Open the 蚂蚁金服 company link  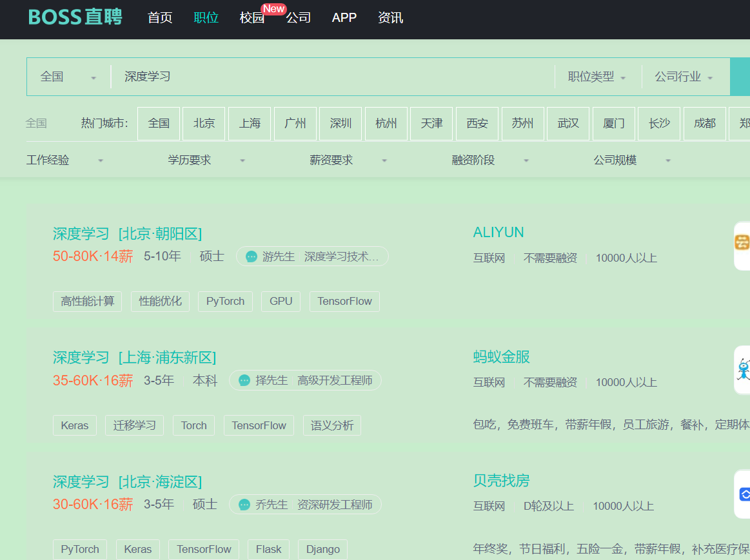(501, 356)
